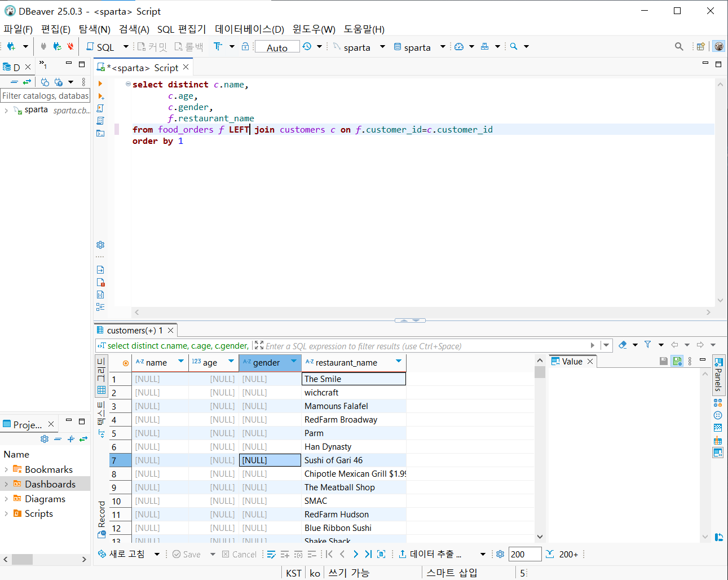Screen dimensions: 728x580
Task: Go to the last row icon
Action: click(x=368, y=555)
